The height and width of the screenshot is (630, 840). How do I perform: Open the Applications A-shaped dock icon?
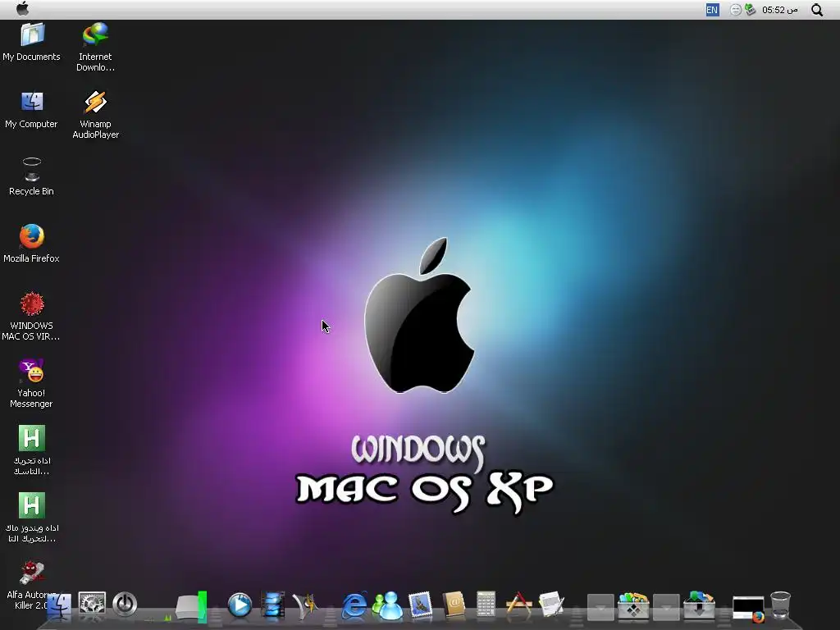518,605
